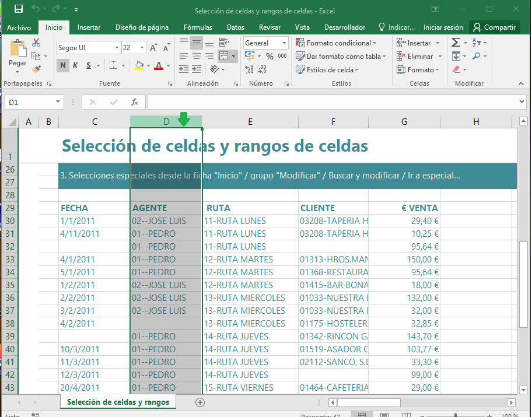Apply the borders icon to the cells
Screen dimensions: 532x417
click(x=113, y=65)
